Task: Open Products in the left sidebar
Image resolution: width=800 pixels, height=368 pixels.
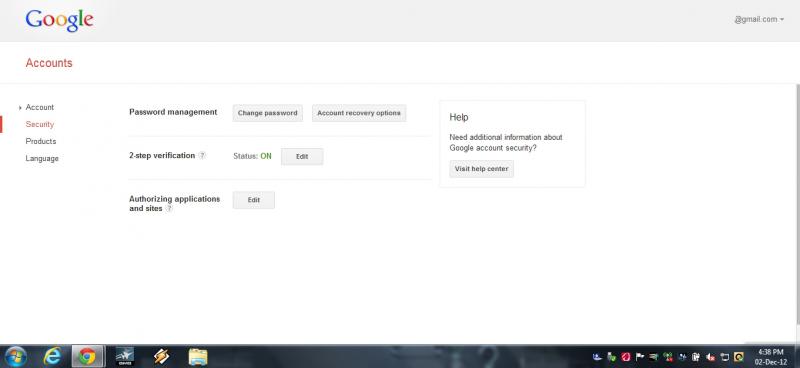Action: [x=41, y=141]
